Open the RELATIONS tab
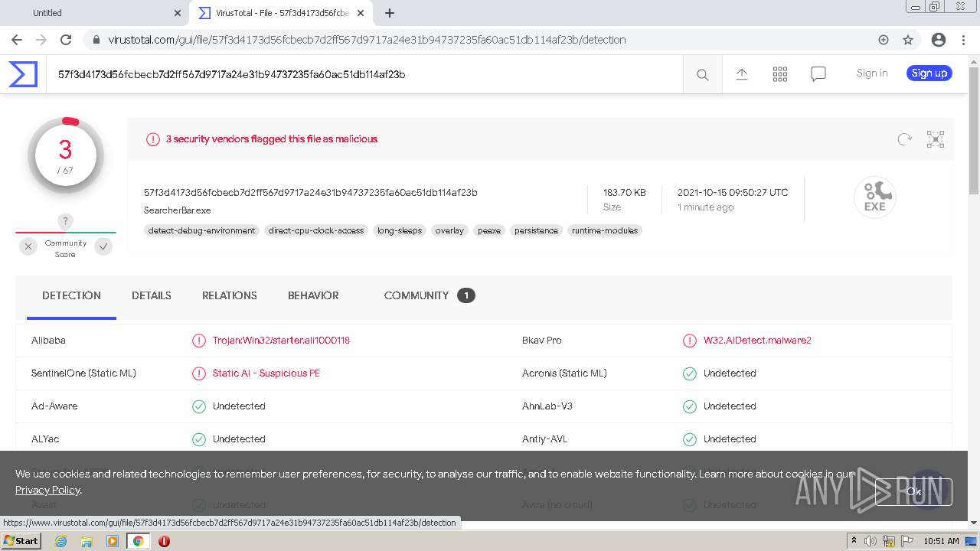Image resolution: width=980 pixels, height=551 pixels. (x=230, y=295)
